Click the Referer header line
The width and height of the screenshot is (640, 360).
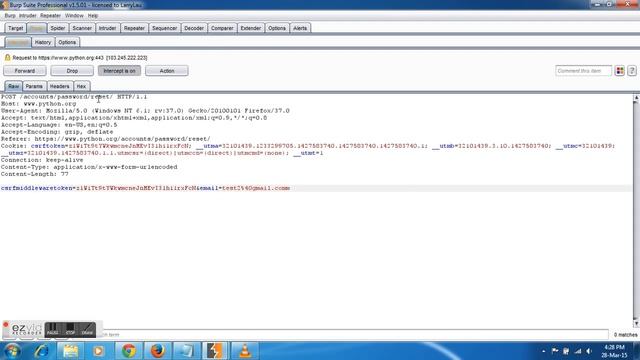point(106,139)
